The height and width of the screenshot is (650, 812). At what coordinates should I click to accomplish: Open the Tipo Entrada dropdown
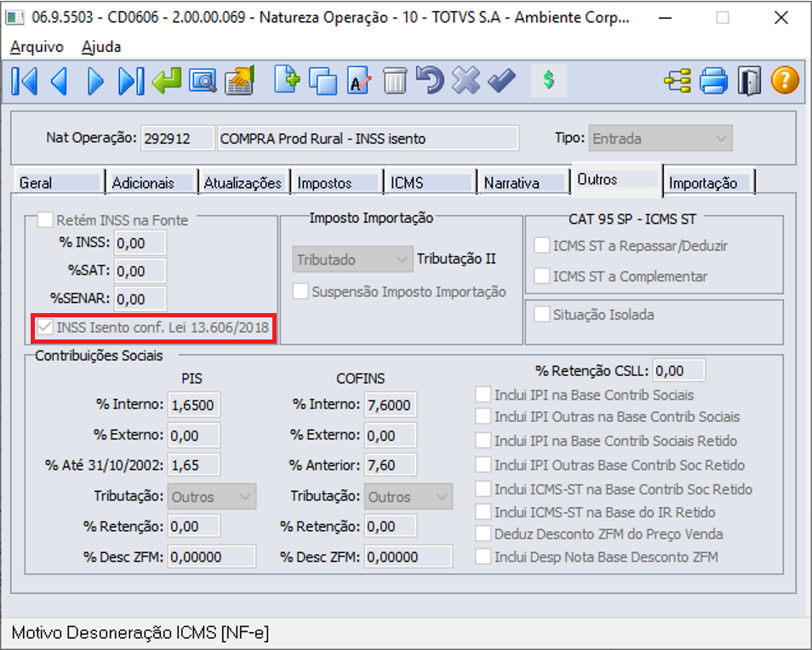(x=660, y=138)
